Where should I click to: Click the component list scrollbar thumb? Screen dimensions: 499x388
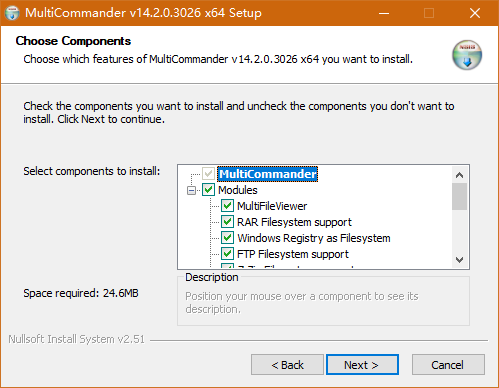[459, 197]
